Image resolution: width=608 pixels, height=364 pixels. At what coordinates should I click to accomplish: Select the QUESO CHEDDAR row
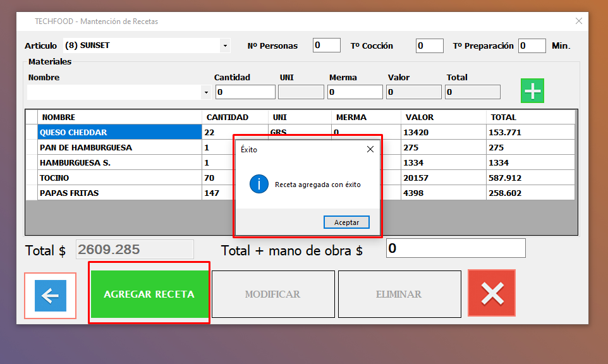click(119, 133)
